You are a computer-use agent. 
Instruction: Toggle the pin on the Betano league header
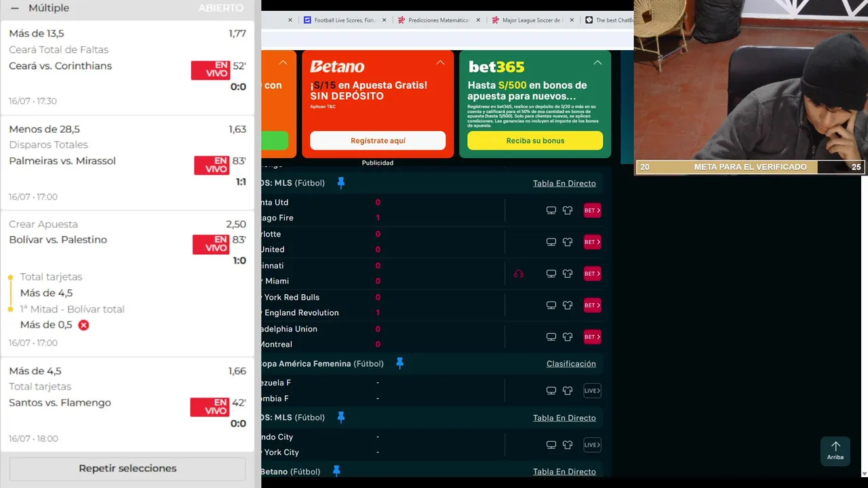pos(336,471)
